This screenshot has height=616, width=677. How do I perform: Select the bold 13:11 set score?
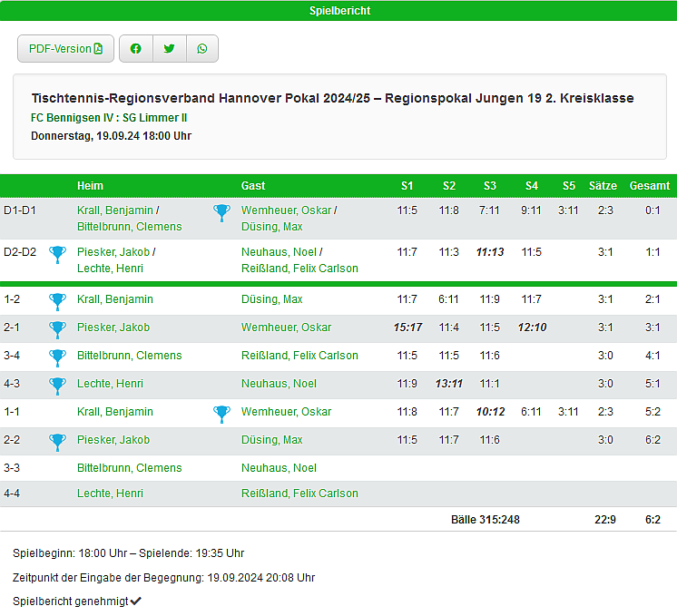pyautogui.click(x=448, y=384)
